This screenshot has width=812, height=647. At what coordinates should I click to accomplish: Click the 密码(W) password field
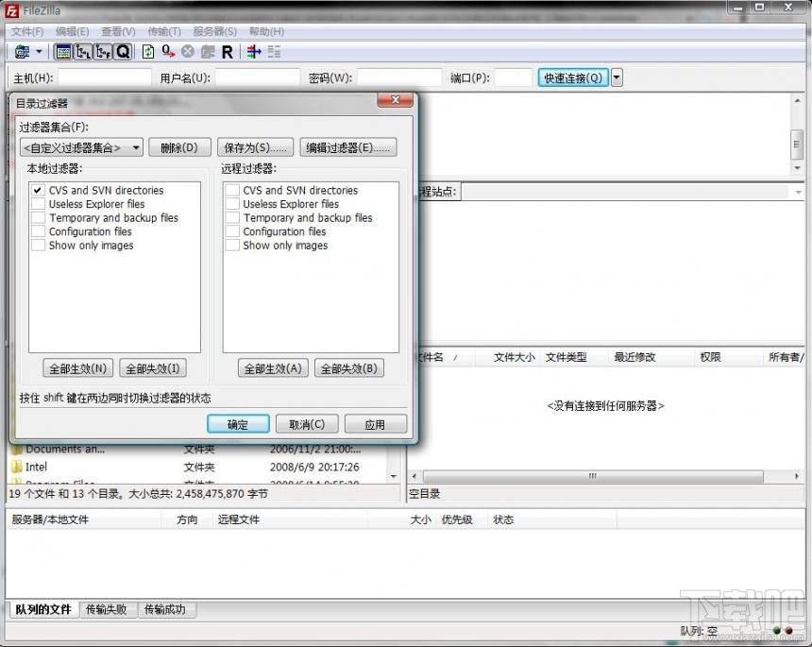click(399, 77)
